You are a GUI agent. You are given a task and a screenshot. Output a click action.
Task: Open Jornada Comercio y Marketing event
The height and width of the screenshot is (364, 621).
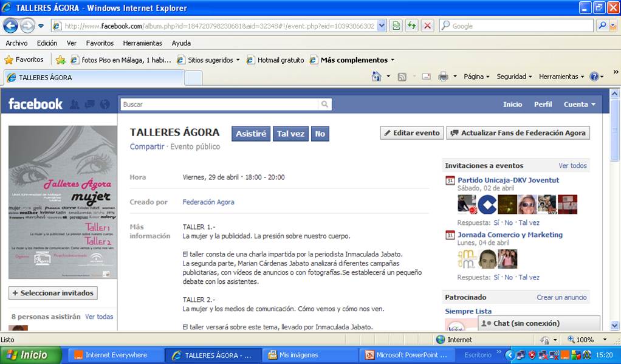coord(510,235)
